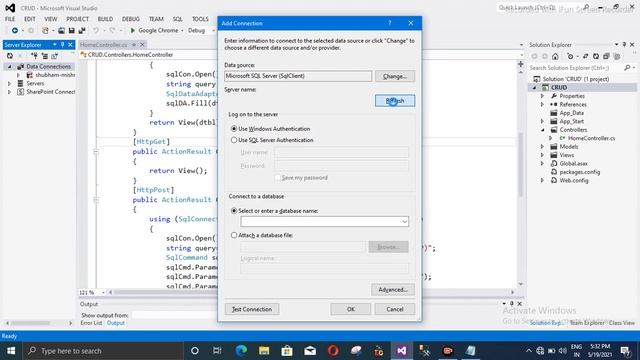Select HomeController.cs in Solution Explorer
640x360 pixels.
pyautogui.click(x=591, y=138)
